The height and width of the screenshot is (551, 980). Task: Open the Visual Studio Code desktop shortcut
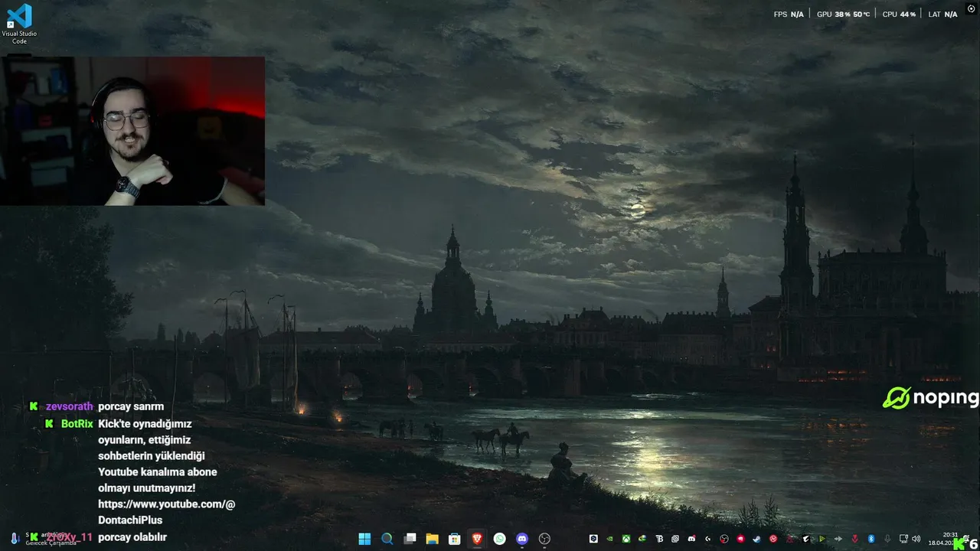click(x=19, y=24)
